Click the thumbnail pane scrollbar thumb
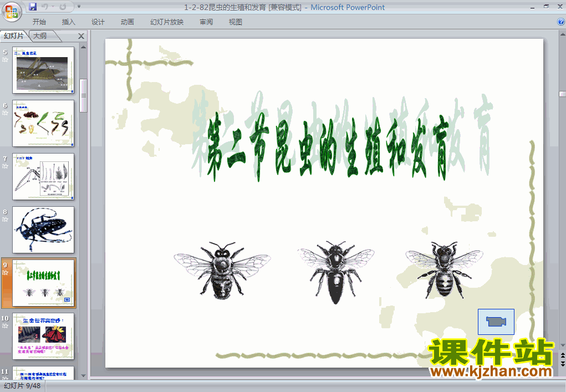Image resolution: width=566 pixels, height=392 pixels. click(x=83, y=96)
